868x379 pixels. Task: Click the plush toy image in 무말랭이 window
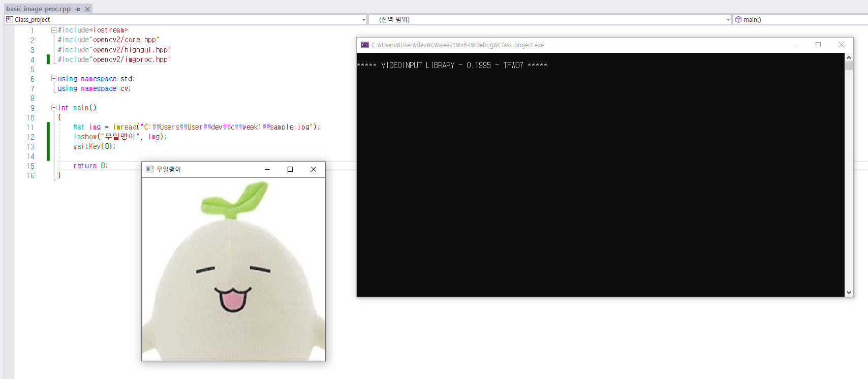coord(233,269)
